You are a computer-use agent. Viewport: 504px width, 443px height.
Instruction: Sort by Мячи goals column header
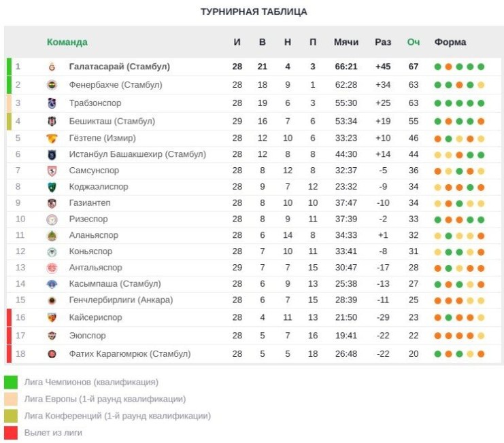pyautogui.click(x=346, y=42)
